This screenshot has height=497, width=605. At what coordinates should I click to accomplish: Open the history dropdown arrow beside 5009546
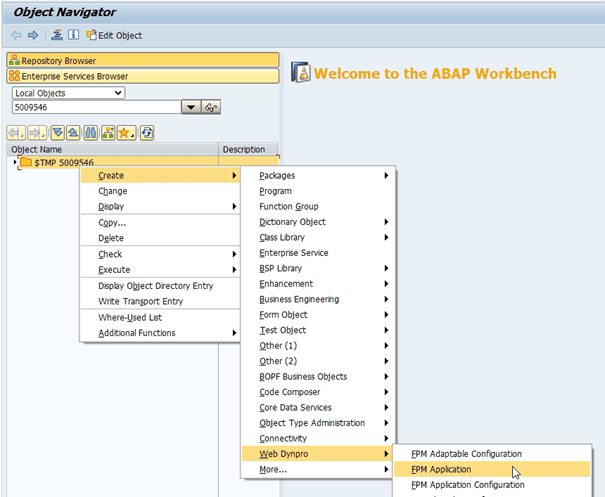point(191,107)
